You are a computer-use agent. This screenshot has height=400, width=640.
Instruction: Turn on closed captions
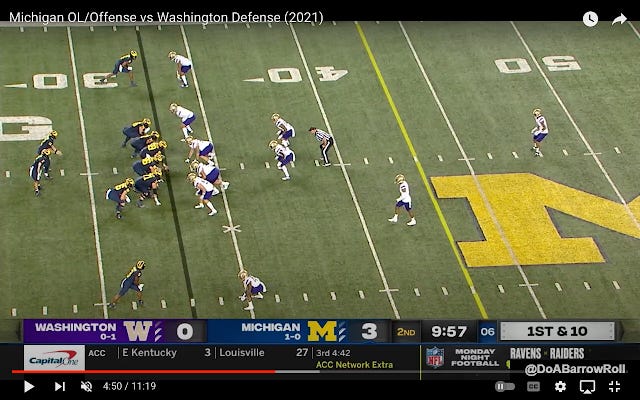tap(533, 386)
